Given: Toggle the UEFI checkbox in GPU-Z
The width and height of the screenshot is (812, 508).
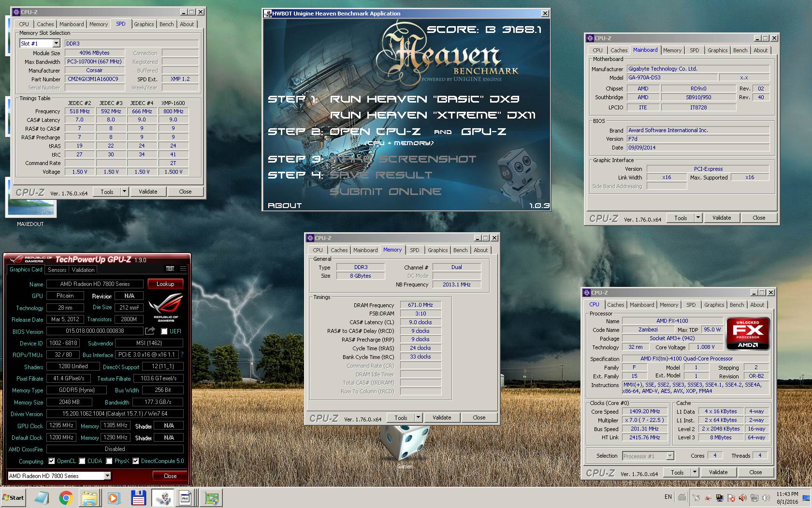Looking at the screenshot, I should [x=164, y=331].
